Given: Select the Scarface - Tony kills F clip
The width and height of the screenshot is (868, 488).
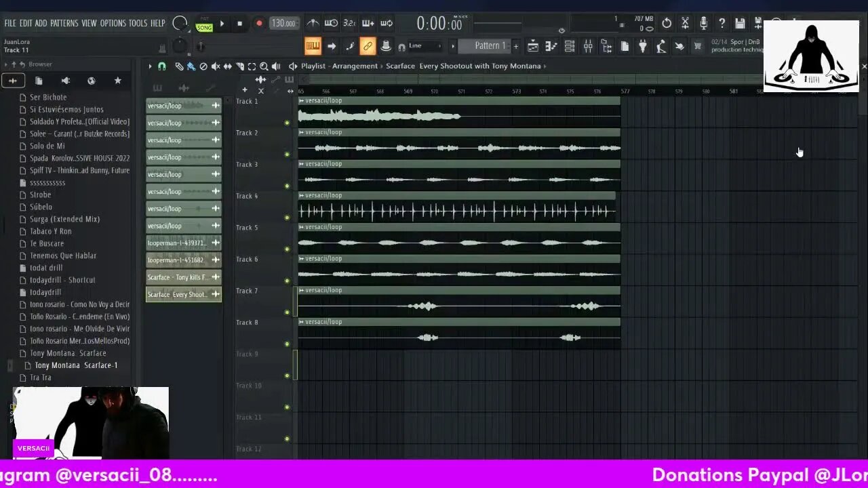Looking at the screenshot, I should click(184, 277).
